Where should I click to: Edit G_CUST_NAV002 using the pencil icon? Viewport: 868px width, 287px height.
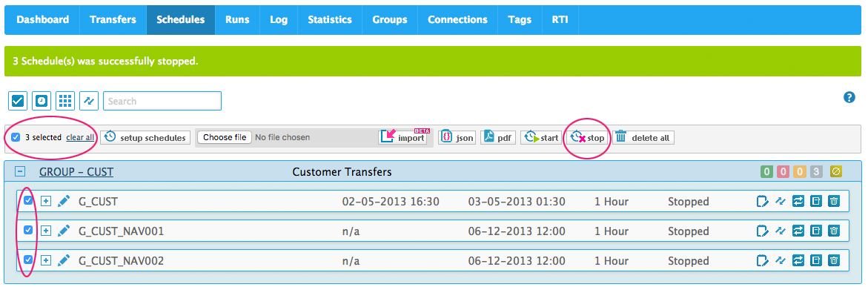tap(64, 260)
